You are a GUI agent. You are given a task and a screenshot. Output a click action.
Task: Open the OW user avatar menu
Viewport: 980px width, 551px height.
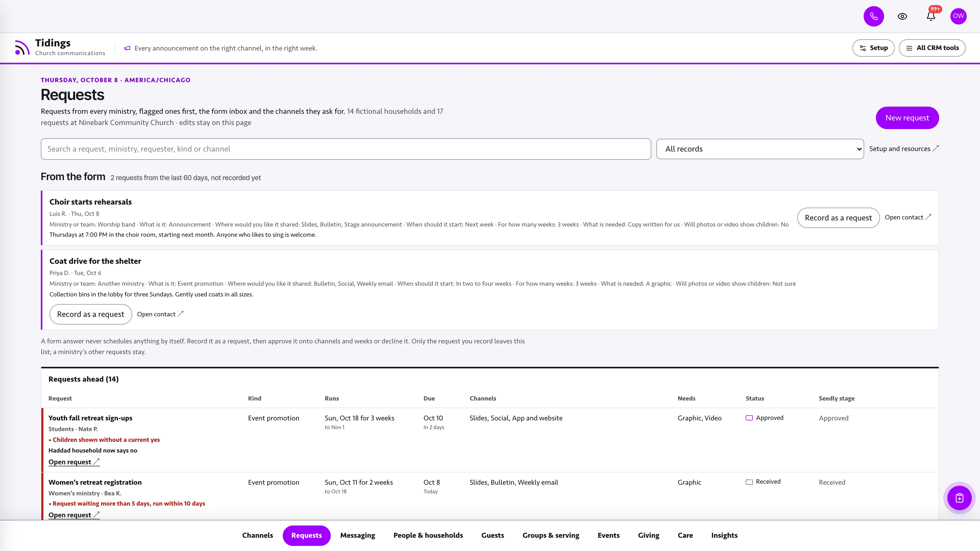958,16
